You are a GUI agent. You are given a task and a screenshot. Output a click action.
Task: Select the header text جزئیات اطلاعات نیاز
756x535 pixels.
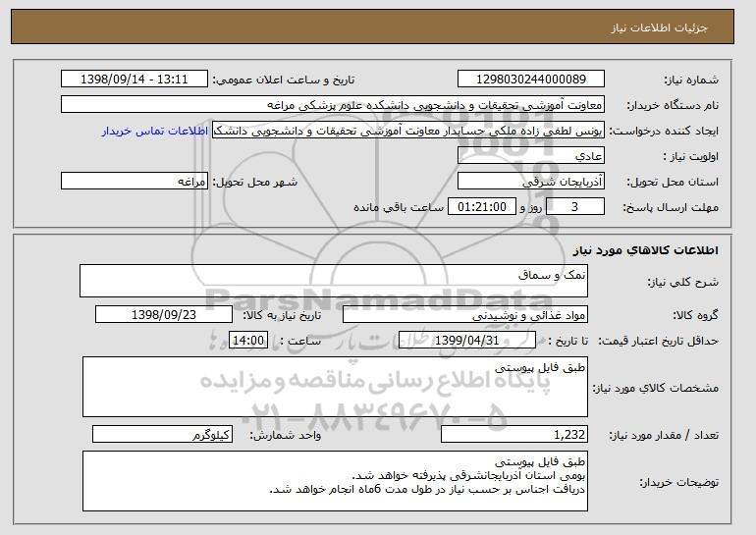tap(660, 27)
